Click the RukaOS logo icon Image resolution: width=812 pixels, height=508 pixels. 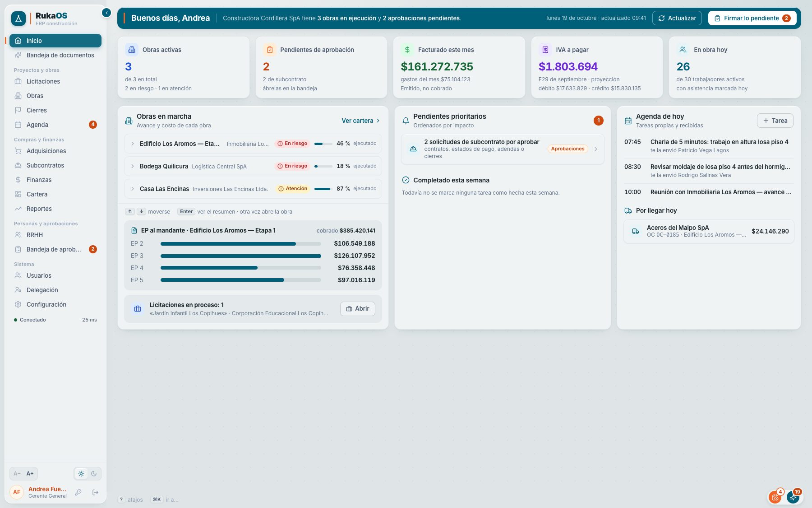[x=18, y=19]
